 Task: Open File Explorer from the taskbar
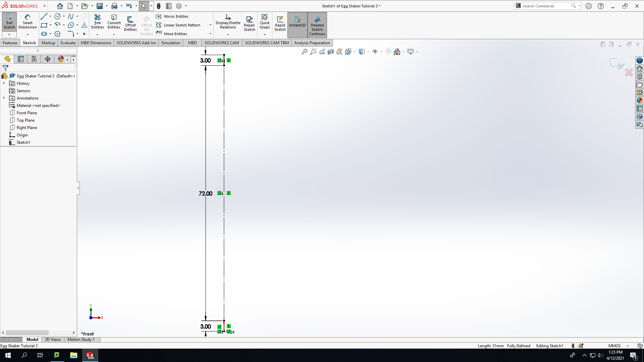74,355
